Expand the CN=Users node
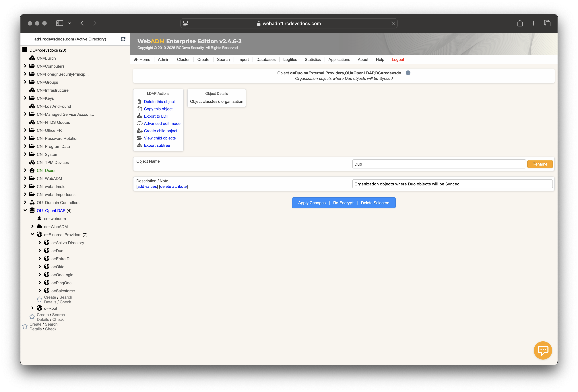578x392 pixels. (25, 170)
